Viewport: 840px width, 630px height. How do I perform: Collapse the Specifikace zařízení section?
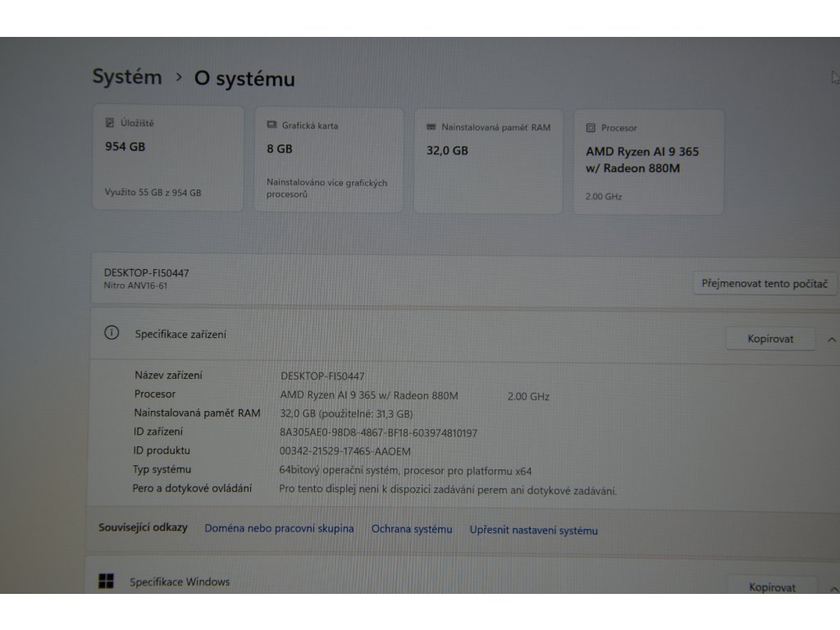tap(831, 340)
